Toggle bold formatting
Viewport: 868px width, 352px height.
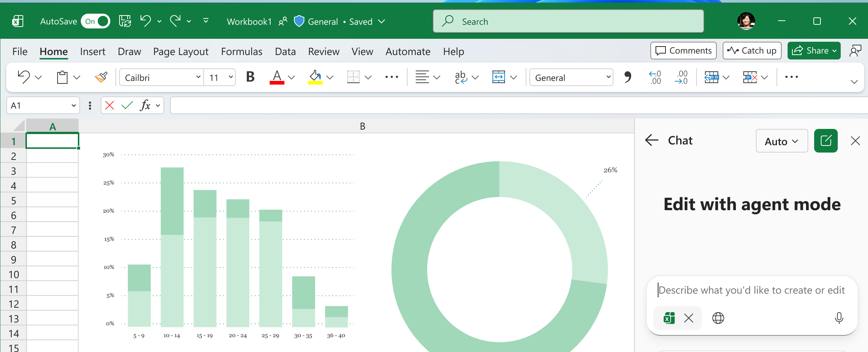250,77
